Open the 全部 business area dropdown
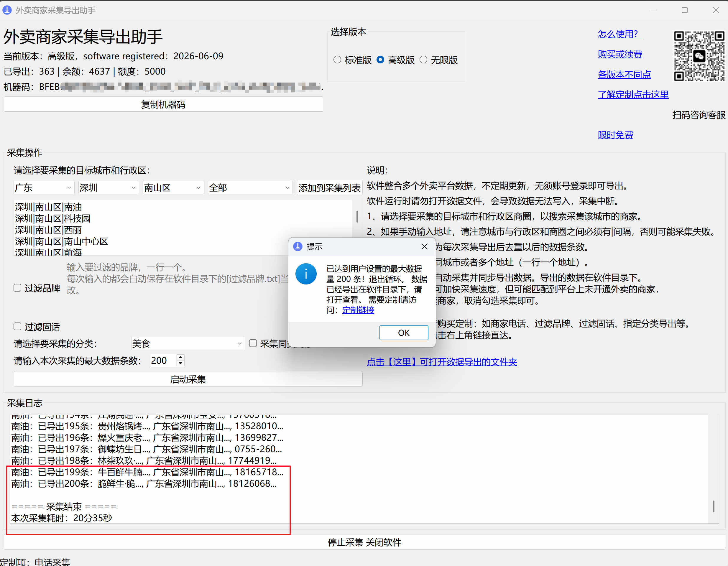 [250, 188]
